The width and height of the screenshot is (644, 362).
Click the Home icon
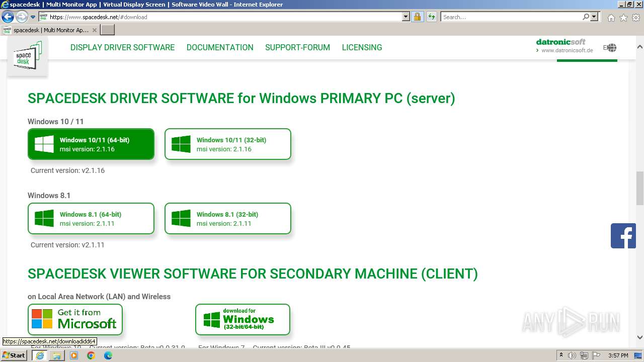pyautogui.click(x=611, y=18)
